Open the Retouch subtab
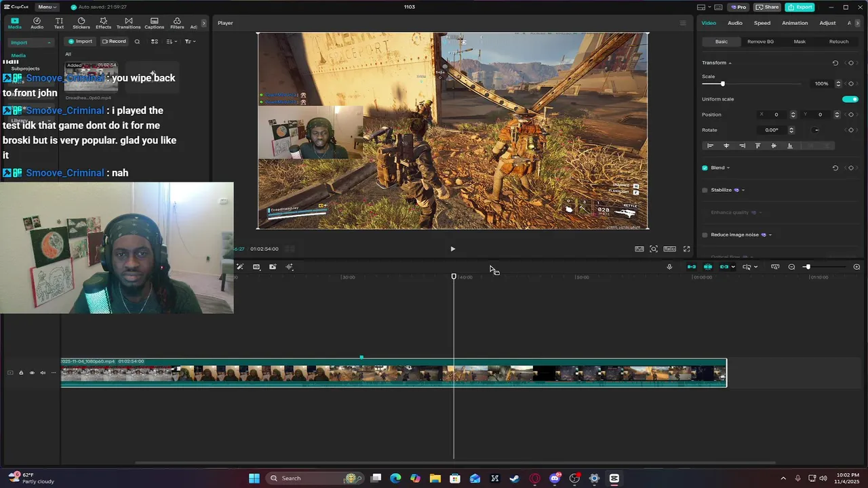The width and height of the screenshot is (868, 488). pos(839,41)
